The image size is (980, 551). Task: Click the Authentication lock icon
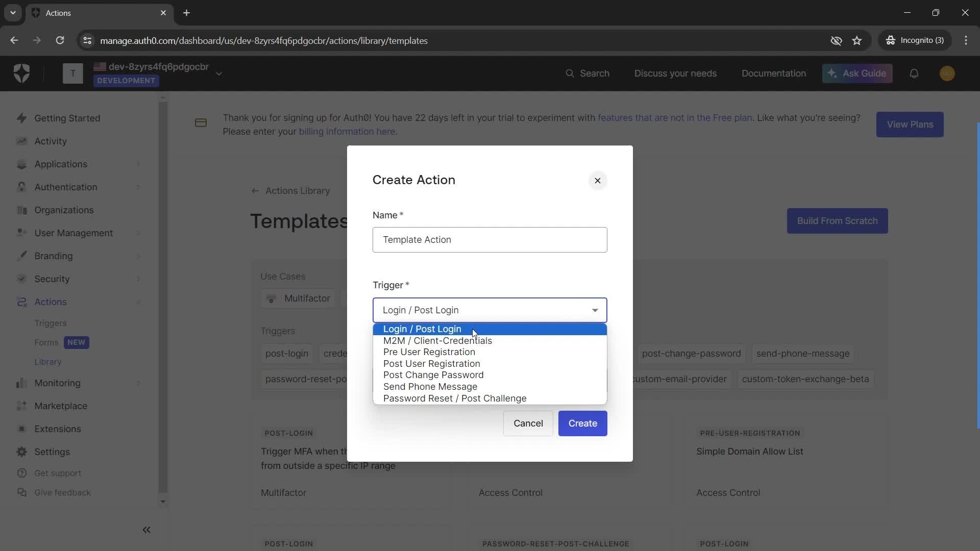point(21,187)
